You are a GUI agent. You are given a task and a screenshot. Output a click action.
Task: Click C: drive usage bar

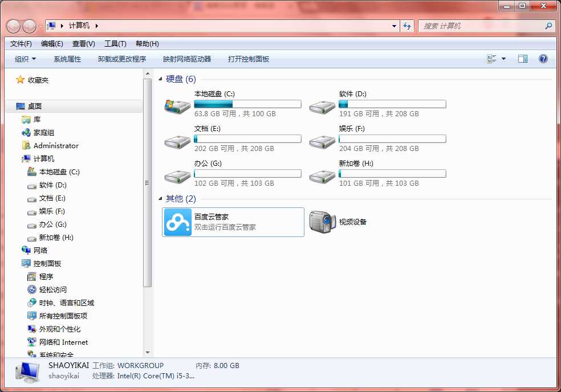point(247,104)
